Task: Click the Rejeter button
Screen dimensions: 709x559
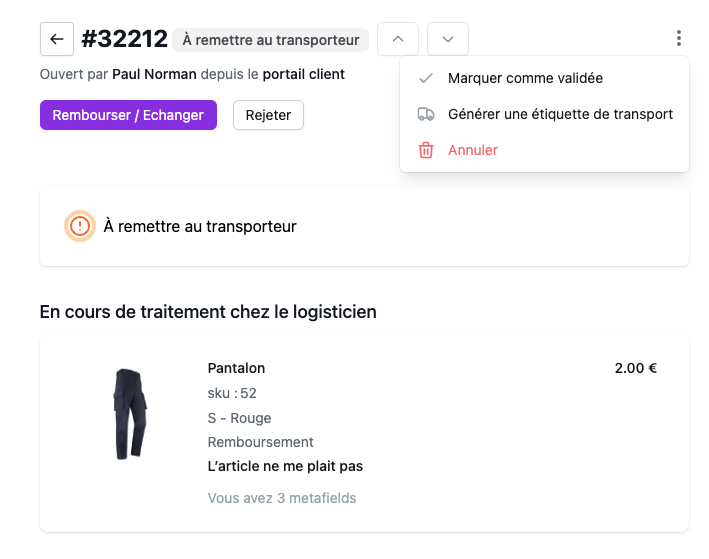Action: point(268,115)
